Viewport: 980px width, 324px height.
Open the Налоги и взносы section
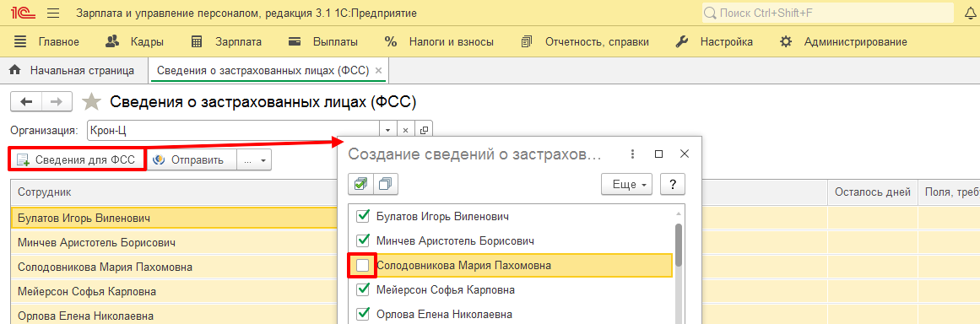point(440,42)
